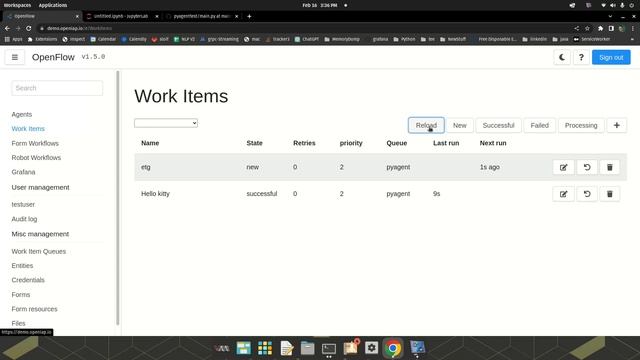Open the Python bookmarks folder
The width and height of the screenshot is (640, 360).
(x=404, y=39)
